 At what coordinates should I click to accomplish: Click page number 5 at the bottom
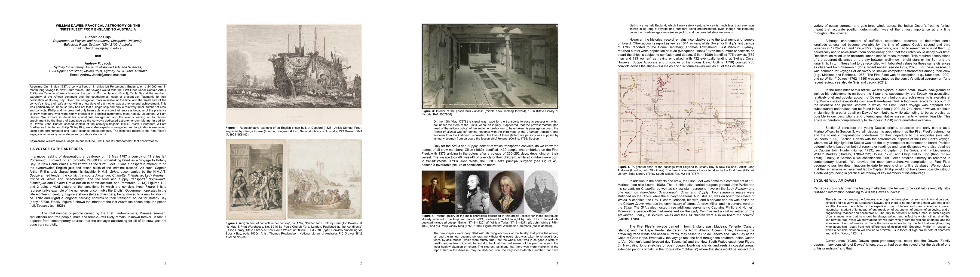[949, 263]
